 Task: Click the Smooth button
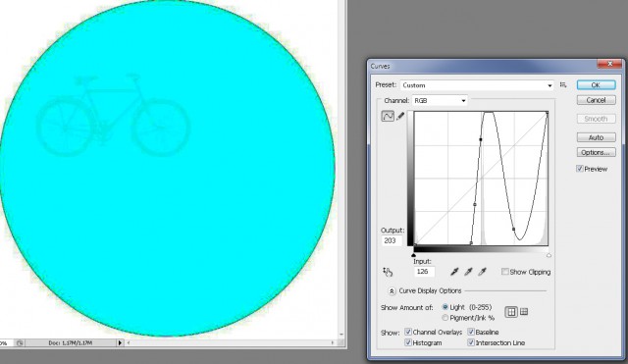point(596,119)
